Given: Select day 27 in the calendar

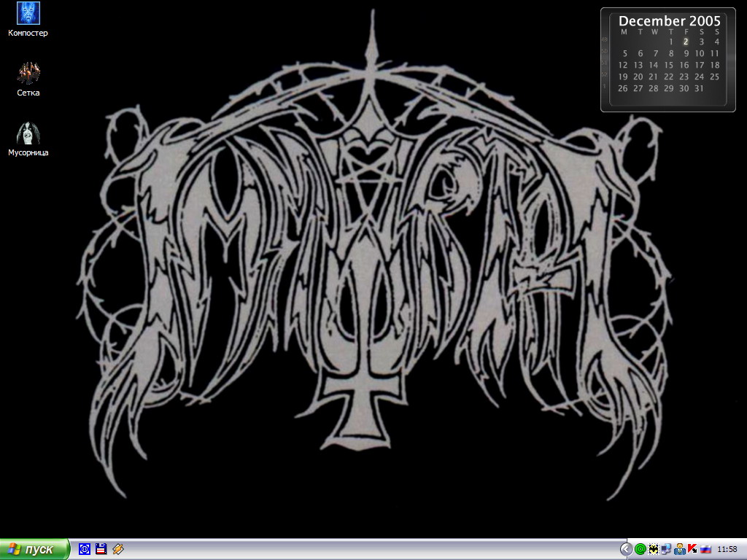Looking at the screenshot, I should (x=638, y=88).
